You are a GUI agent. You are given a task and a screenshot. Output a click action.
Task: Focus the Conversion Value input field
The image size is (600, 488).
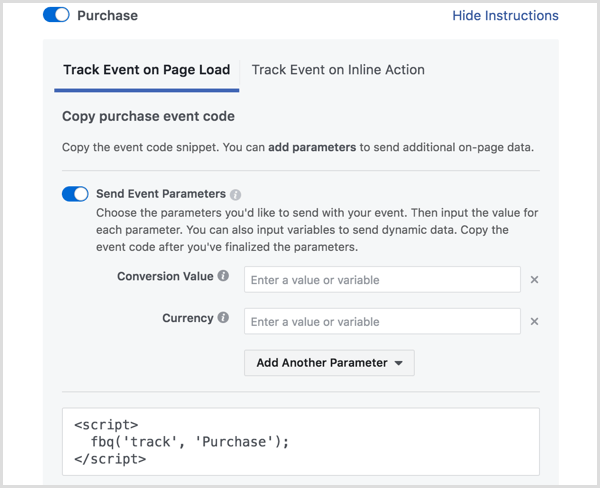click(382, 280)
